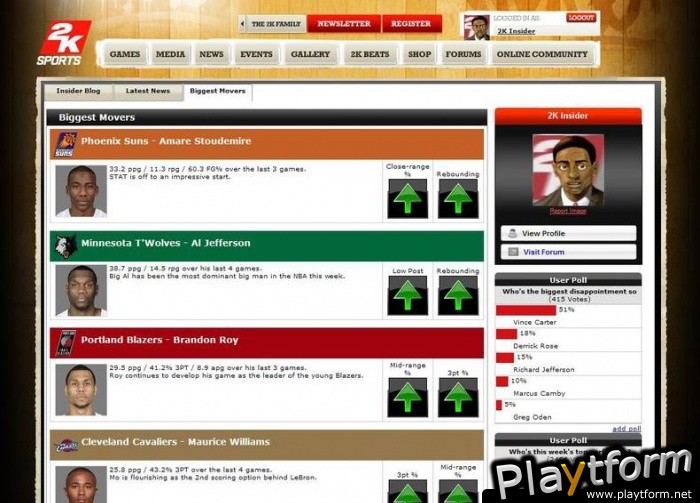
Task: Click the Report Image link
Action: 568,211
